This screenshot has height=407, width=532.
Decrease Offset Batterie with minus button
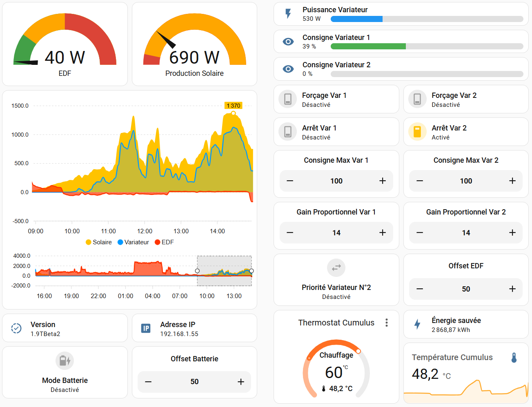coord(148,382)
